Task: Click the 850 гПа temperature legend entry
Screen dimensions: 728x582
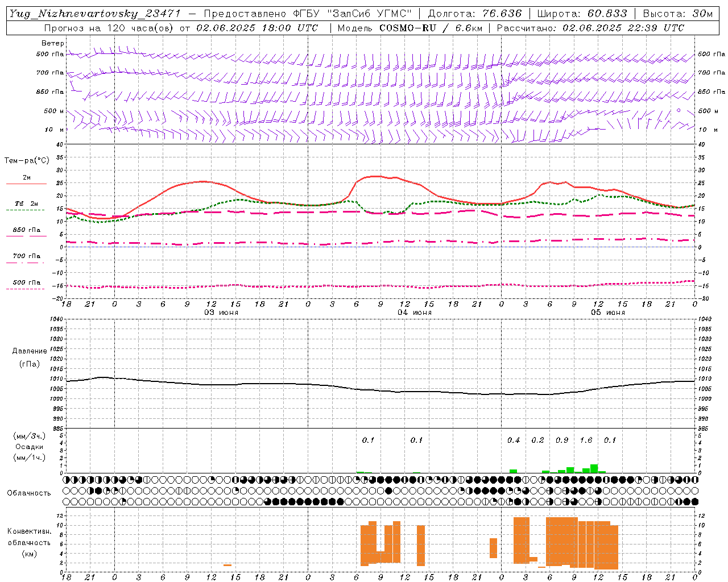Action: pos(26,231)
